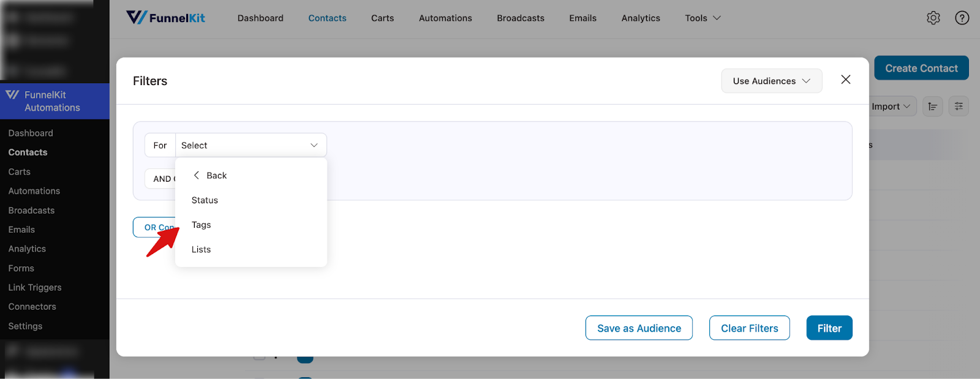Screen dimensions: 980x379
Task: Open the Use Audiences dropdown
Action: tap(772, 81)
